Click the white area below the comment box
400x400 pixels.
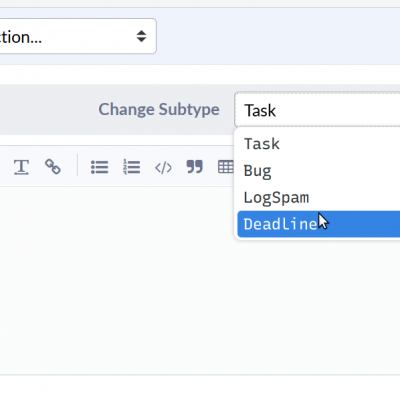point(200,387)
